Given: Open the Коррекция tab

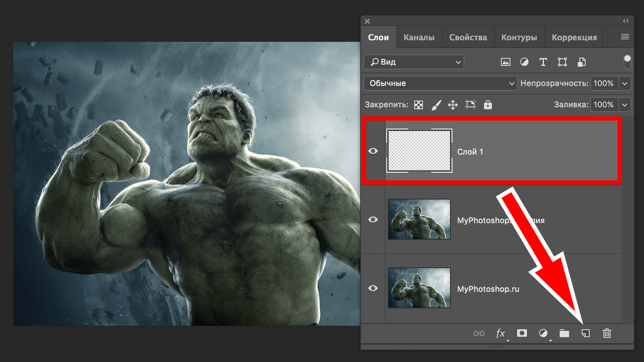Looking at the screenshot, I should pos(574,37).
